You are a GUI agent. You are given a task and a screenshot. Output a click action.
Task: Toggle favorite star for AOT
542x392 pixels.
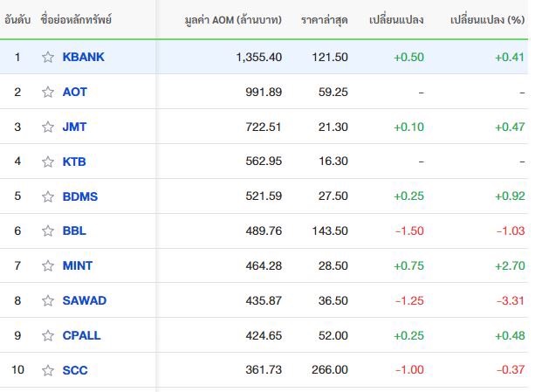pos(48,92)
